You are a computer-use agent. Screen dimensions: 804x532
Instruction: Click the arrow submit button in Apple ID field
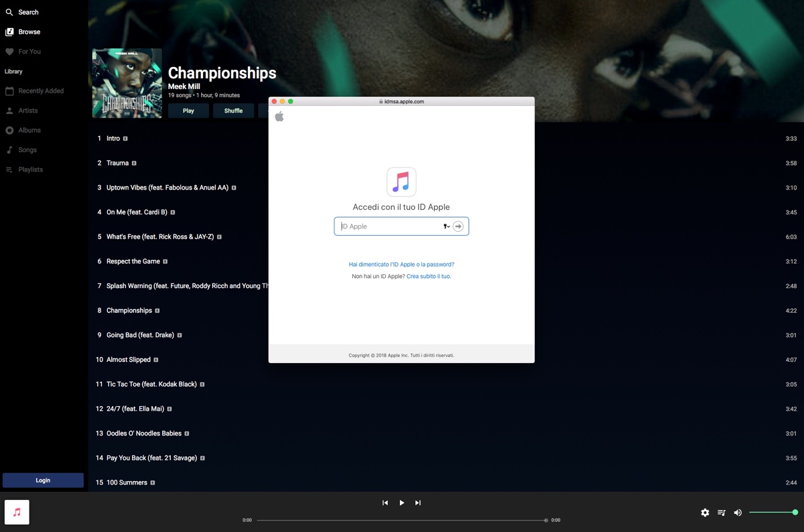(458, 226)
